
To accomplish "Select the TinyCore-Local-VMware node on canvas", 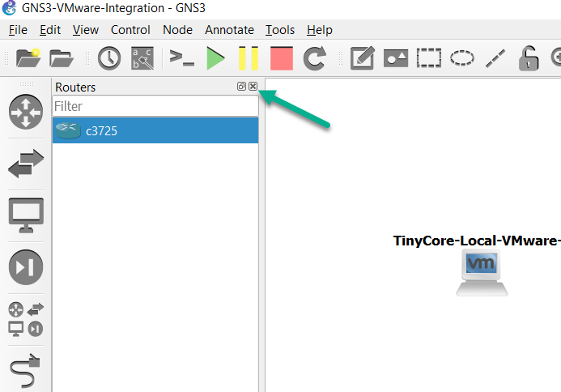I will 482,272.
